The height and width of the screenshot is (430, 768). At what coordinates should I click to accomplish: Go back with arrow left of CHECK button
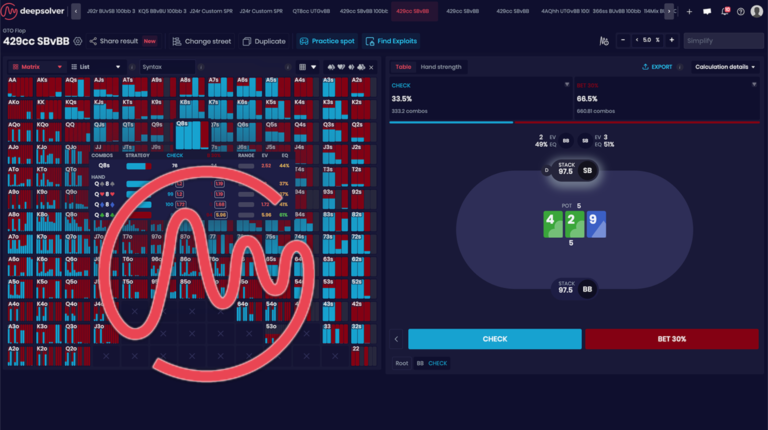point(396,339)
